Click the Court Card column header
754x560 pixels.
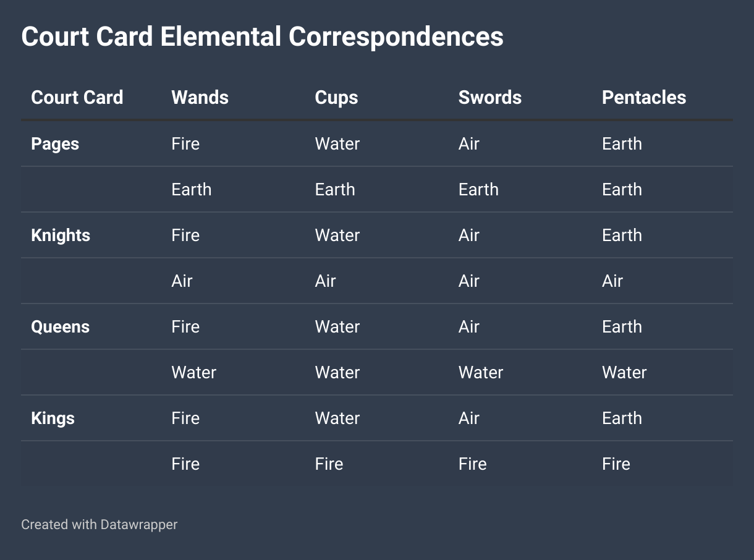[77, 98]
